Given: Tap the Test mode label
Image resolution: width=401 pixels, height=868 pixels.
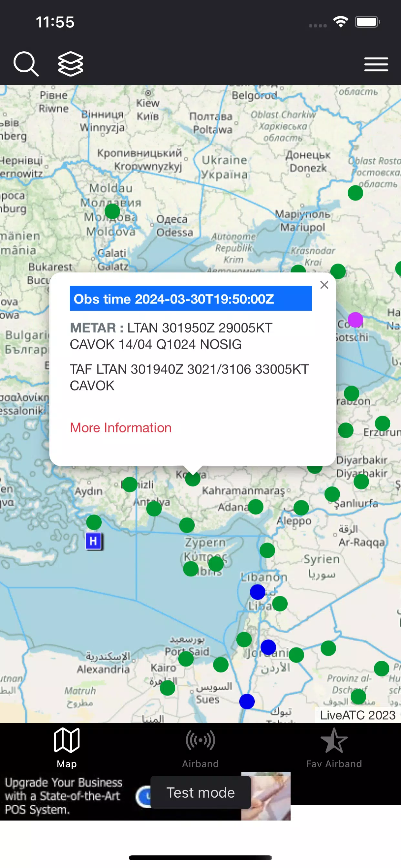Looking at the screenshot, I should [x=200, y=792].
